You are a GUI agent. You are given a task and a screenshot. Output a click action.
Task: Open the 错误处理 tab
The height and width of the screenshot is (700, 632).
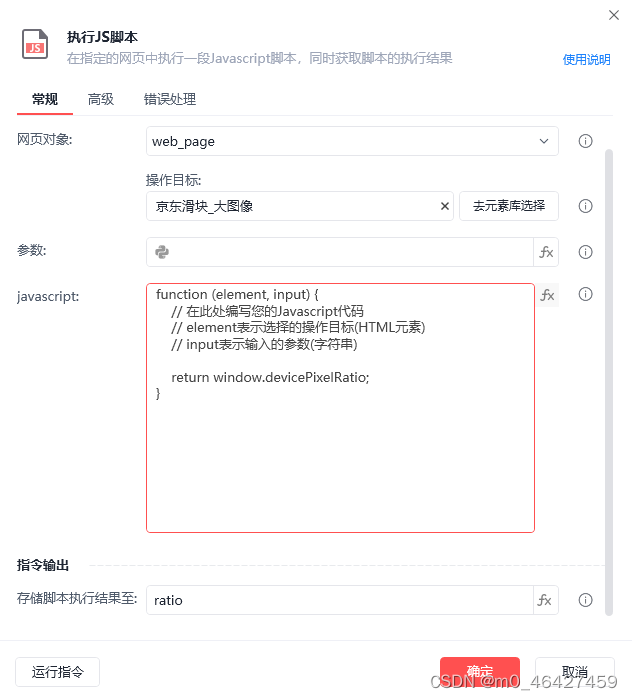click(x=170, y=99)
